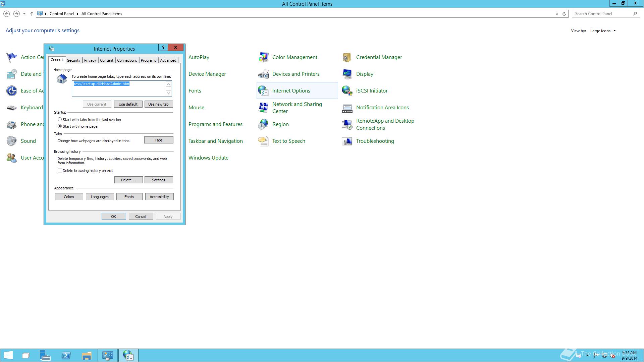This screenshot has height=362, width=644.
Task: Click the Fonts button in Appearance
Action: (129, 197)
